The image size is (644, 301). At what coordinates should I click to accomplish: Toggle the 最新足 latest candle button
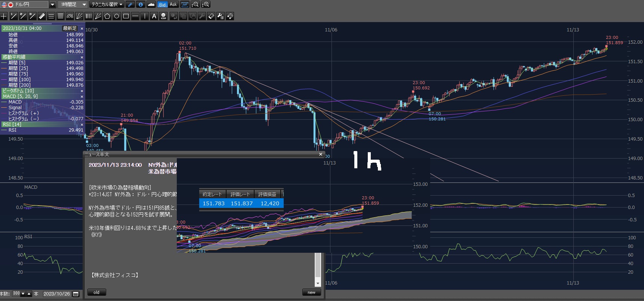coord(70,28)
